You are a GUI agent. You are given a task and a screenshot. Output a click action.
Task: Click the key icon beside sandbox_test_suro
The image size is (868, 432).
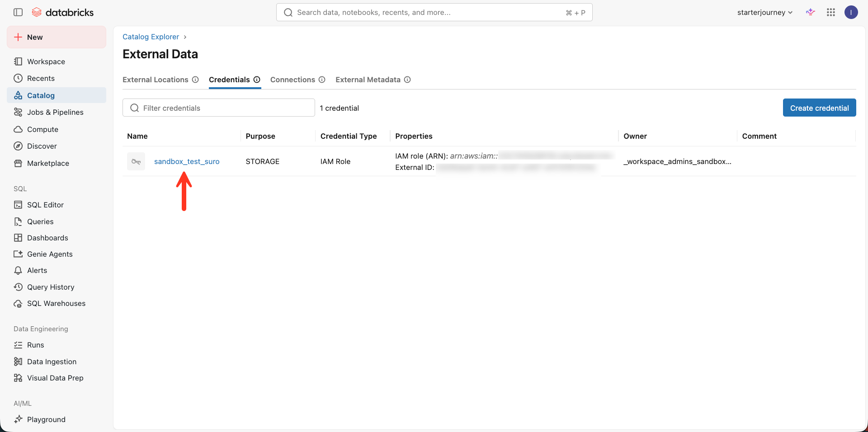tap(136, 161)
